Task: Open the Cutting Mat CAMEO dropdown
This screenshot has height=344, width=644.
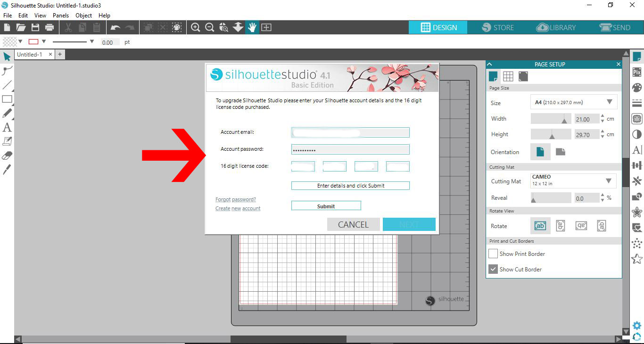Action: [573, 180]
